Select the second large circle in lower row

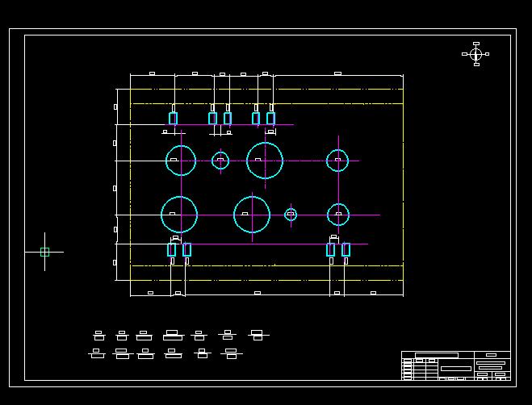click(252, 215)
